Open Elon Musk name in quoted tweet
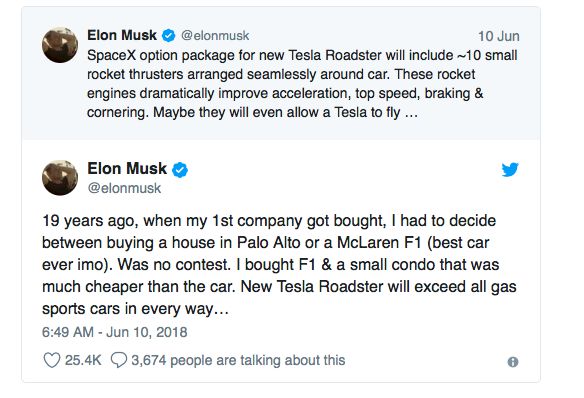Viewport: 584px width, 398px height. coord(122,35)
